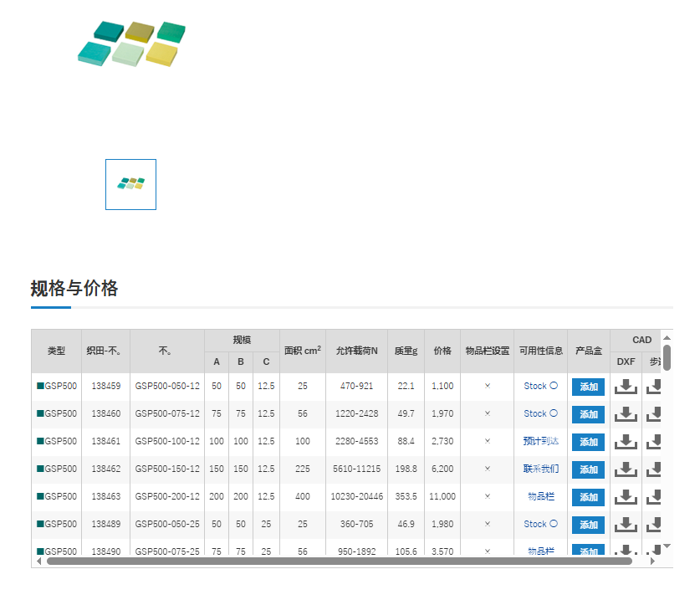The height and width of the screenshot is (600, 700).
Task: Click the 物品栏设置 mark for row 138462
Action: (488, 469)
